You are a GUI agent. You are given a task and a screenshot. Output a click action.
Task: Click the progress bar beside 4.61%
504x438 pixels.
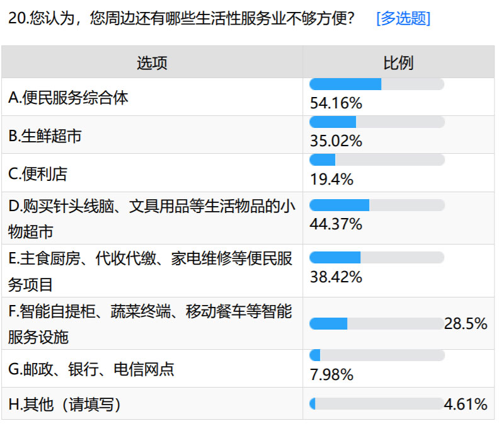pyautogui.click(x=376, y=404)
